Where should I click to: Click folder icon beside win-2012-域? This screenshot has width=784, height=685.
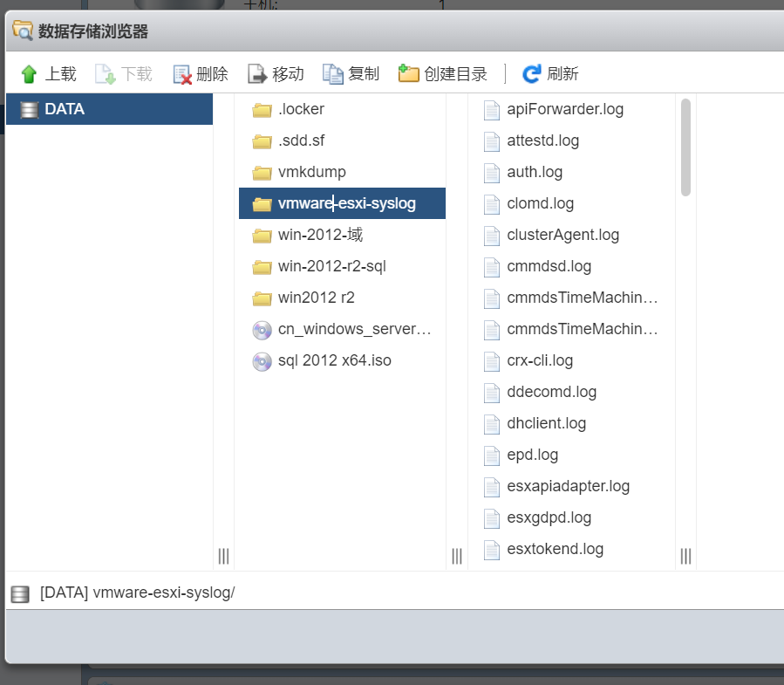[262, 236]
